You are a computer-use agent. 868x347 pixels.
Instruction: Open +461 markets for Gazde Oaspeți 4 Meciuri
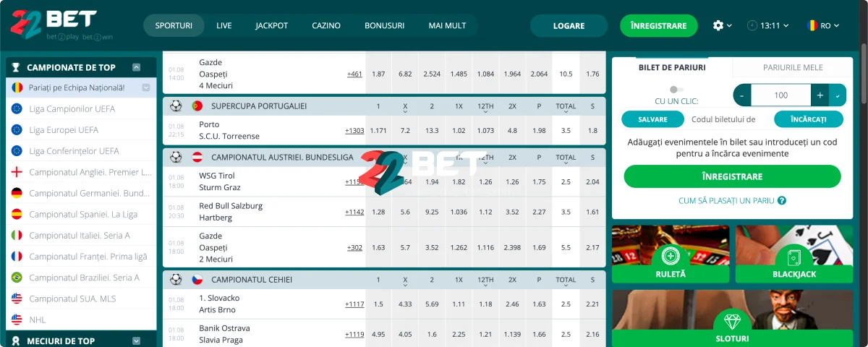point(354,74)
